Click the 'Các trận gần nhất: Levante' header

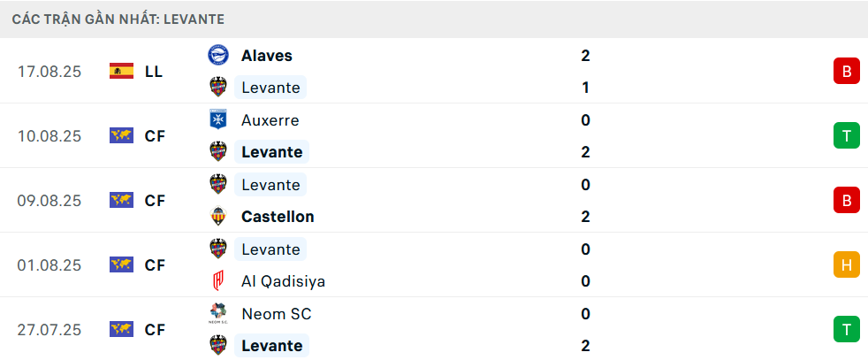coord(118,19)
